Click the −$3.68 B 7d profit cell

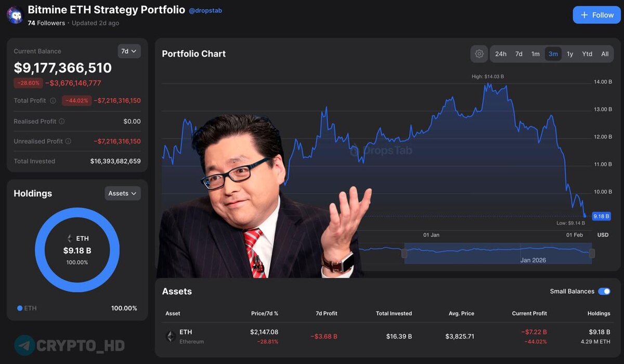pyautogui.click(x=324, y=336)
